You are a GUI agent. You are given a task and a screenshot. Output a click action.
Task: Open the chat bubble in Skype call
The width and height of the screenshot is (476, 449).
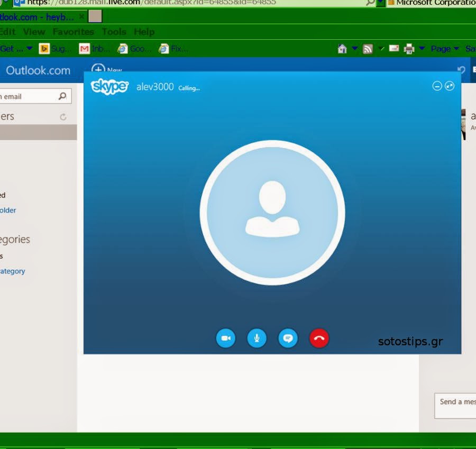click(288, 338)
